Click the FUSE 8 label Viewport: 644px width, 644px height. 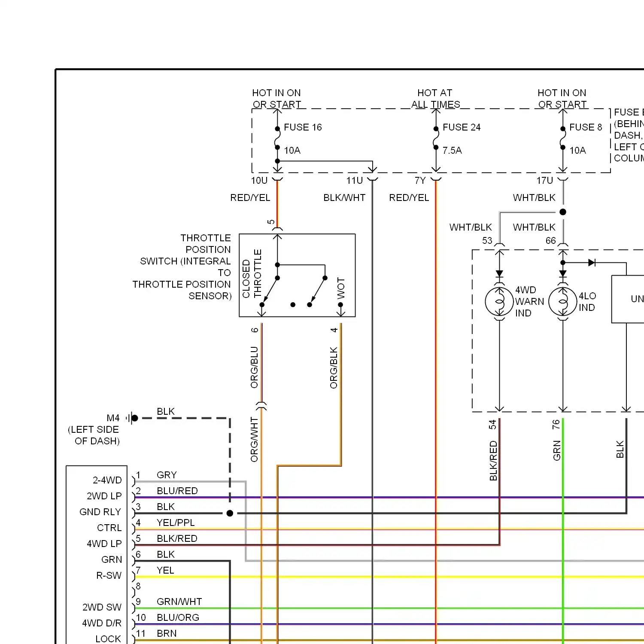pos(586,127)
